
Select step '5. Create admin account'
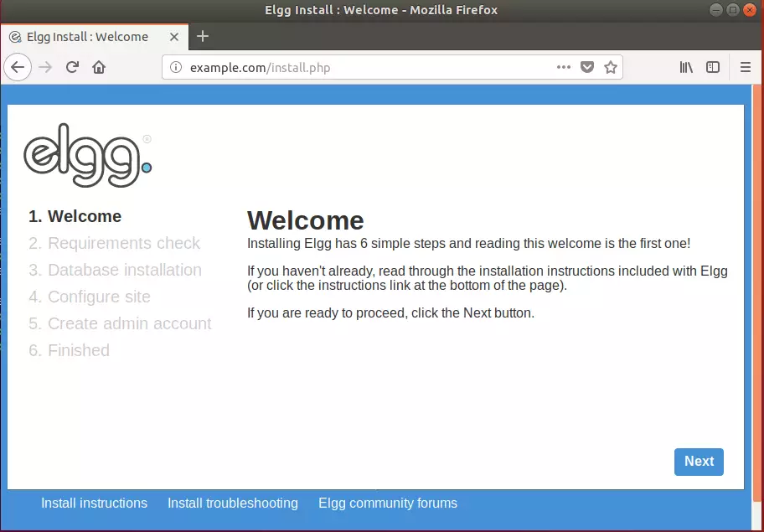coord(120,323)
